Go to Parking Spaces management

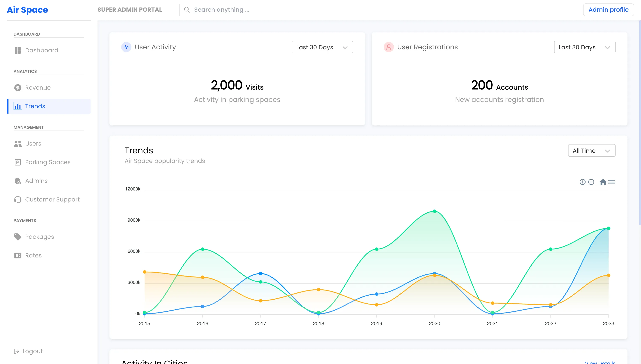click(x=47, y=162)
